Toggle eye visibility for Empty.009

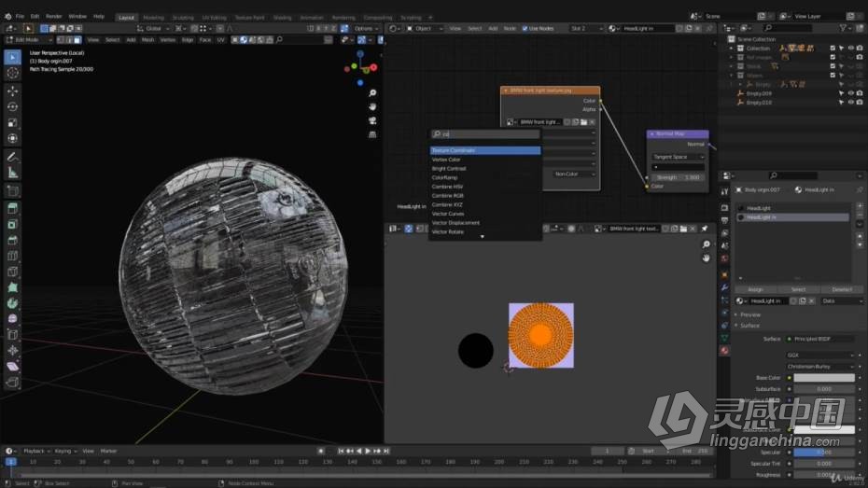[851, 93]
